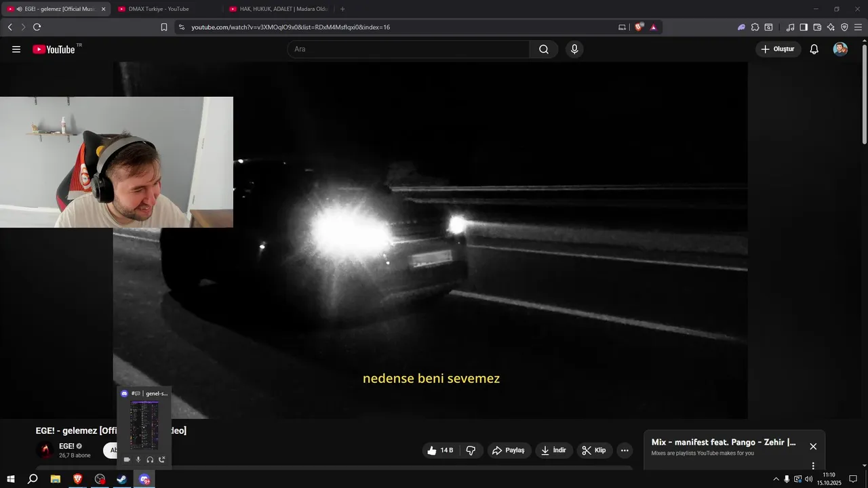Open the media control music note icon

coord(790,27)
